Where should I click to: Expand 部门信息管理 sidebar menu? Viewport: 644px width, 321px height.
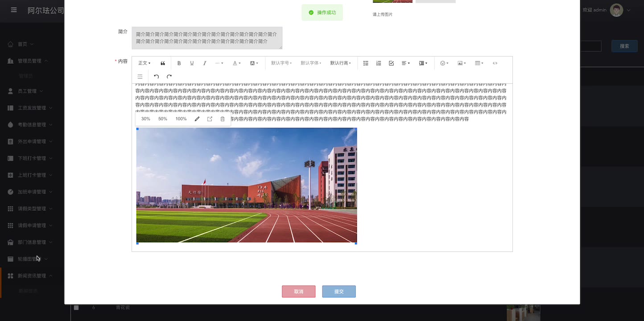30,242
